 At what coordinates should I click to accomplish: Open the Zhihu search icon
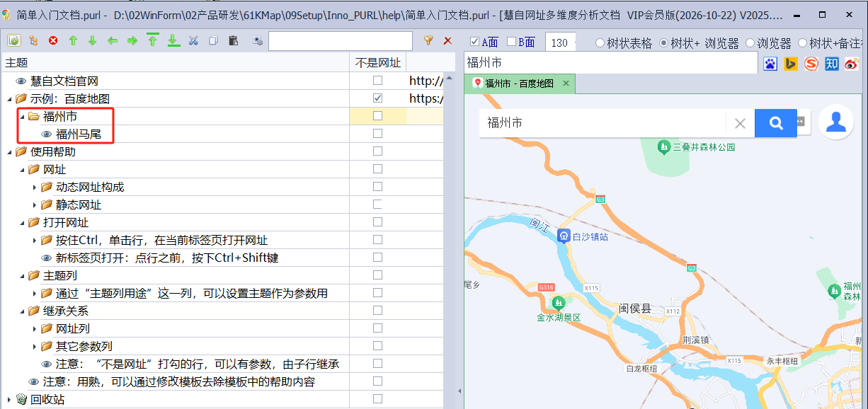pyautogui.click(x=831, y=64)
